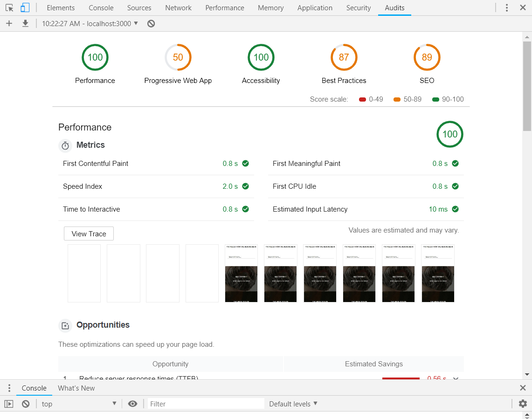Open the top execution context dropdown
The height and width of the screenshot is (419, 532).
click(x=79, y=404)
